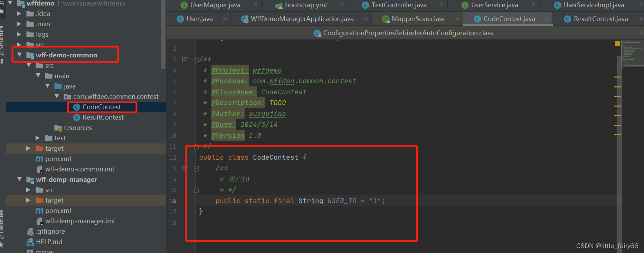
Task: Close the CodeContest.java tab
Action: tap(547, 19)
